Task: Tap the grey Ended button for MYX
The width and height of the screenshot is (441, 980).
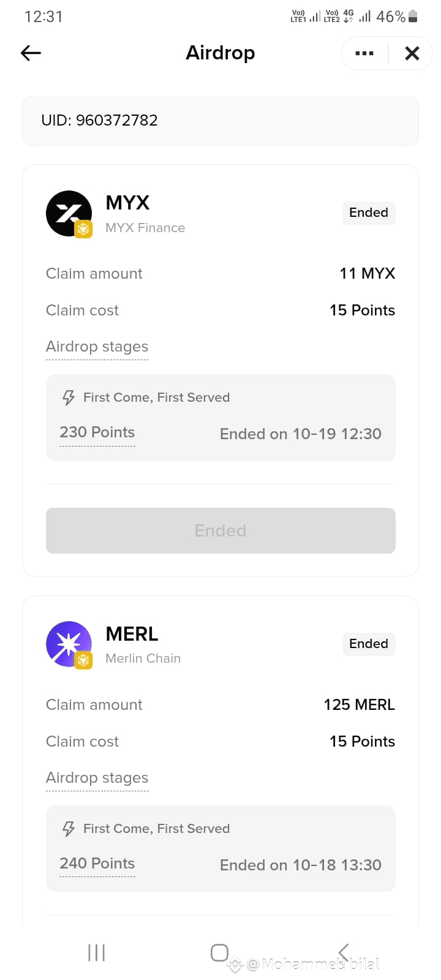Action: click(x=221, y=530)
